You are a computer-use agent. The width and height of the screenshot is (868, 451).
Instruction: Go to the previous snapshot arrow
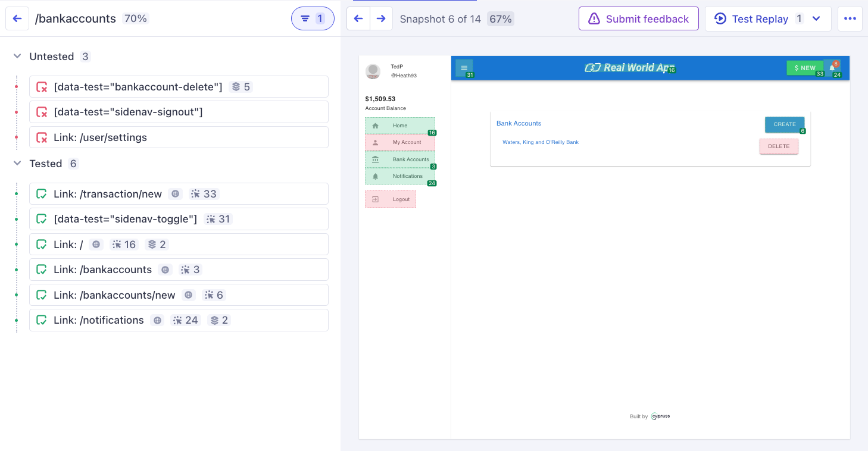tap(358, 18)
